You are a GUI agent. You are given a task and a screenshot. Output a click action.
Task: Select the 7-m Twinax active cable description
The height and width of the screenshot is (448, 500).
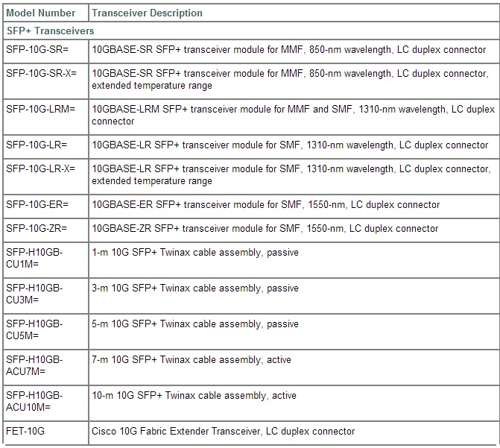(192, 359)
